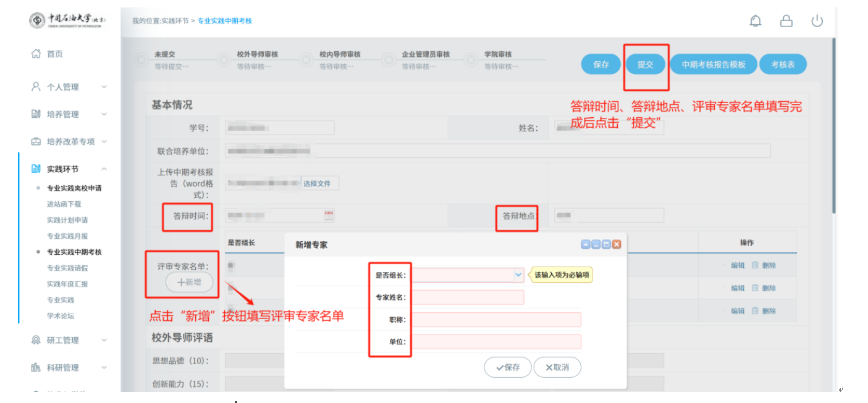Click the power logout icon
Image resolution: width=868 pixels, height=403 pixels.
tap(817, 21)
